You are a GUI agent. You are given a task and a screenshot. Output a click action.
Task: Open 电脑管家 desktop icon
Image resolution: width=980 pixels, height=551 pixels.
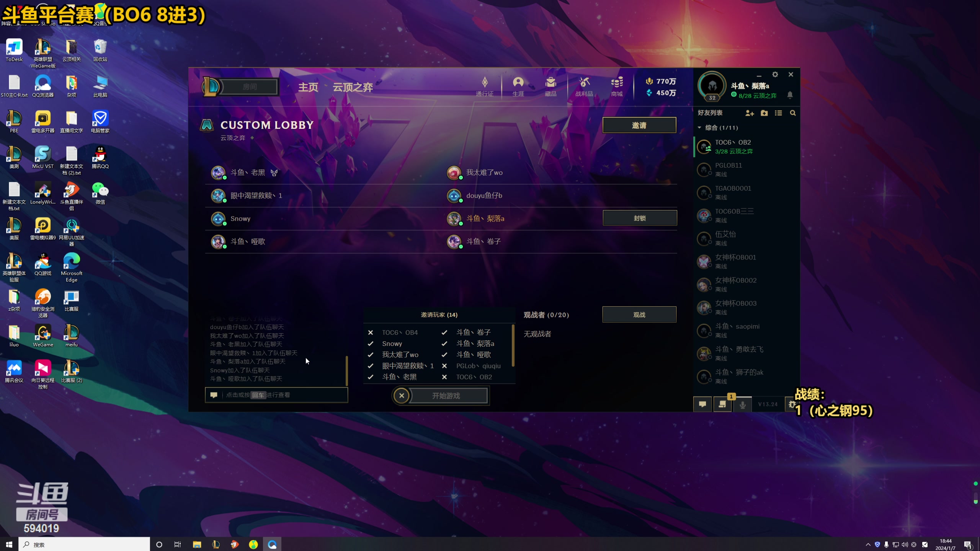click(x=100, y=122)
